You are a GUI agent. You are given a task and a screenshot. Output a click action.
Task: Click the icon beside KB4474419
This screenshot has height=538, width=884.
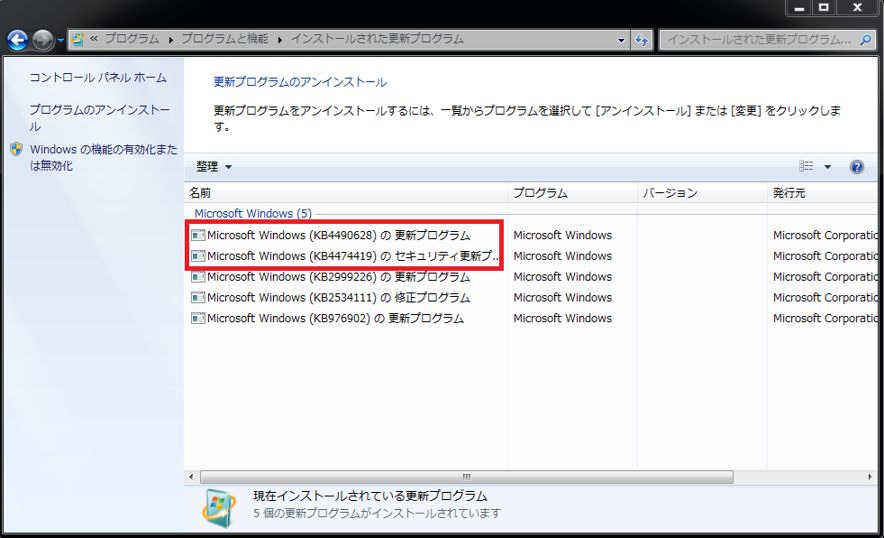(x=198, y=256)
